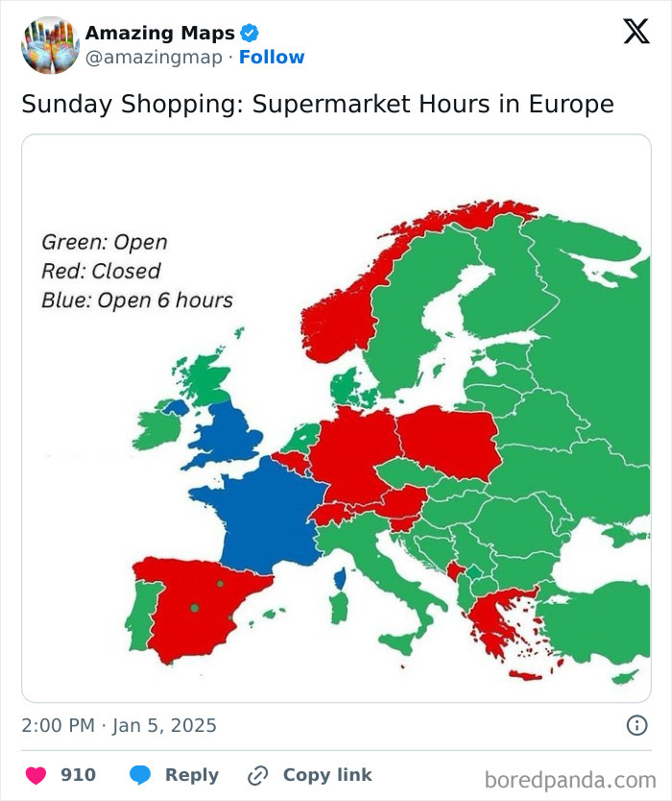Click the blue verified badge beside Amazing Maps

[x=248, y=32]
